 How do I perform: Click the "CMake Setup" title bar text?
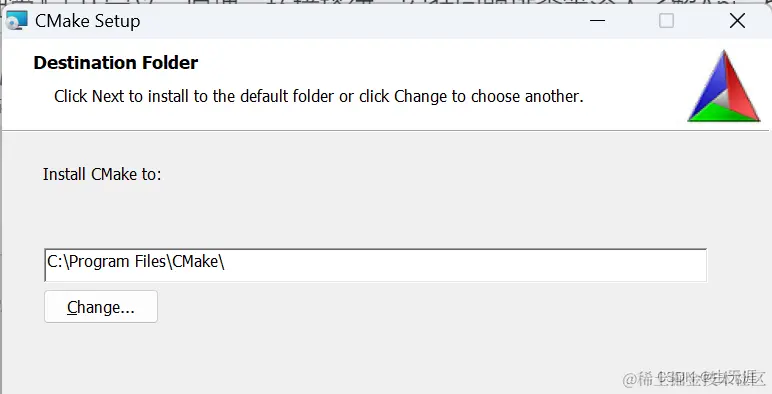click(88, 21)
